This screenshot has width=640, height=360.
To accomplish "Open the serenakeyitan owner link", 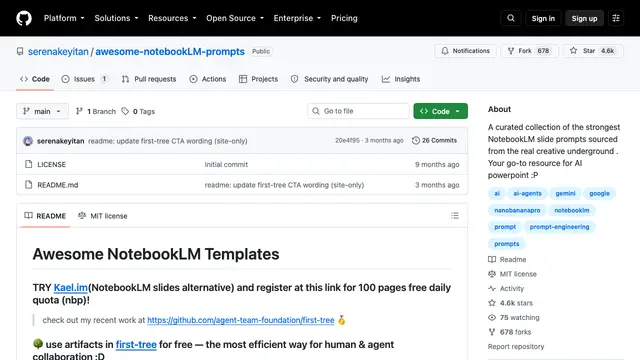I will click(x=58, y=51).
